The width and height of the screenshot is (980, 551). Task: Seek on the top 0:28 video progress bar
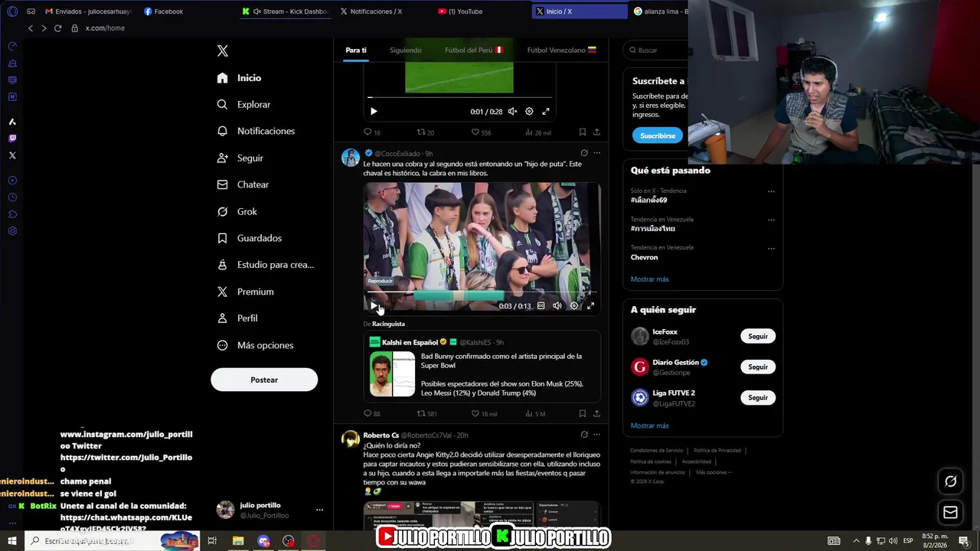[459, 98]
